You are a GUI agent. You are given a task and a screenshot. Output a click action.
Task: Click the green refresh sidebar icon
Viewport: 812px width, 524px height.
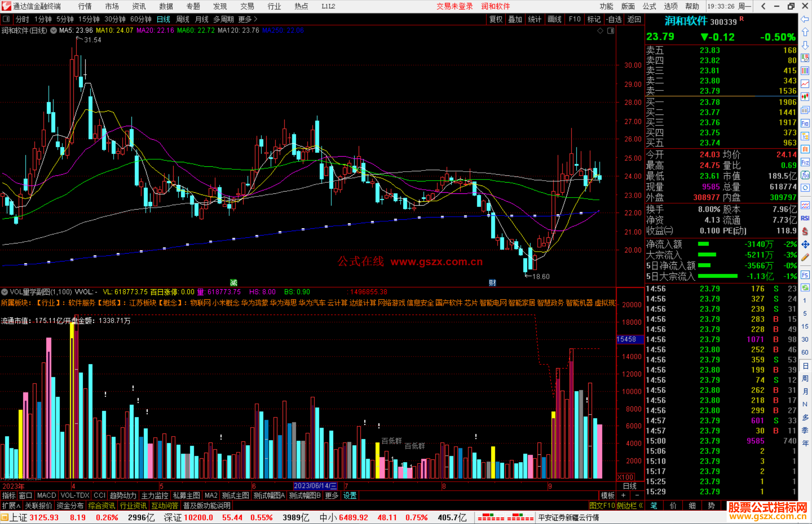click(805, 288)
